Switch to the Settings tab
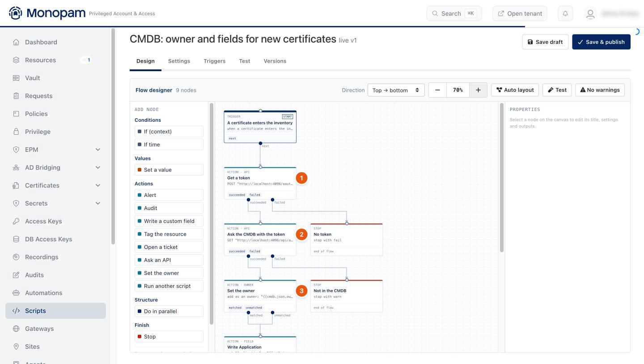Screen dimensions: 644x364 point(179,61)
